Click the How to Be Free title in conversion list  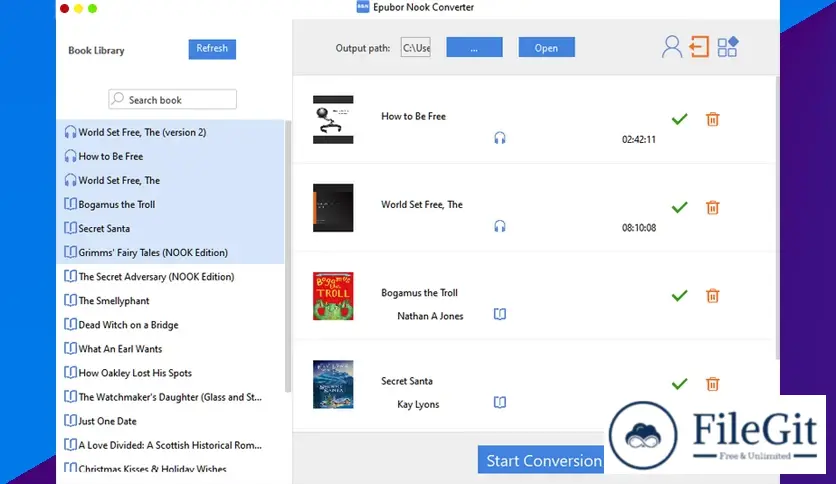pos(413,116)
